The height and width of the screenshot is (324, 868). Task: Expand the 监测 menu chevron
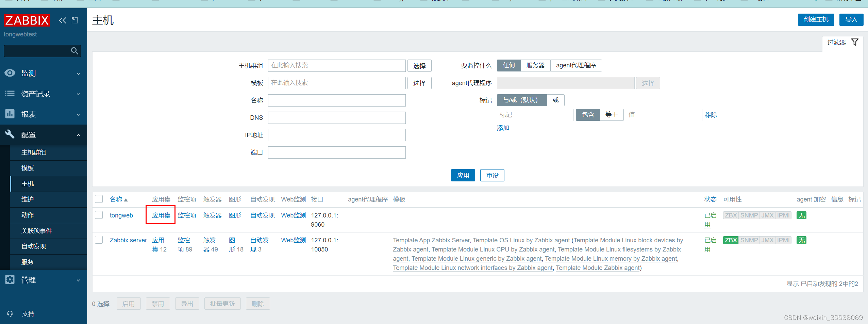click(x=79, y=74)
